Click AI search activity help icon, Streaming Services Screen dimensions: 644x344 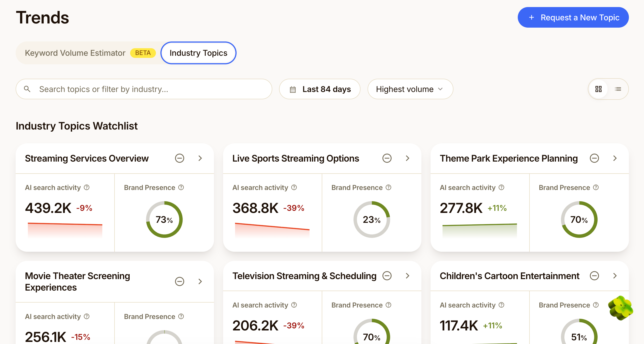(x=87, y=187)
